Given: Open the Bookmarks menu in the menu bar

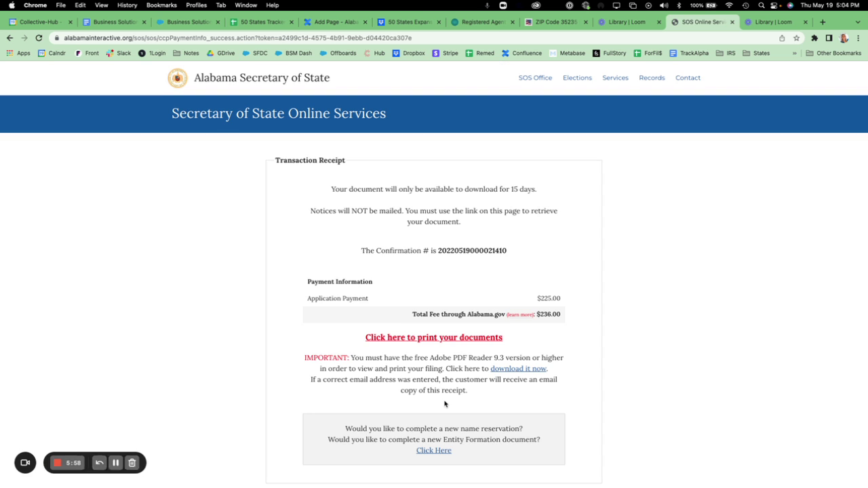Looking at the screenshot, I should point(161,5).
